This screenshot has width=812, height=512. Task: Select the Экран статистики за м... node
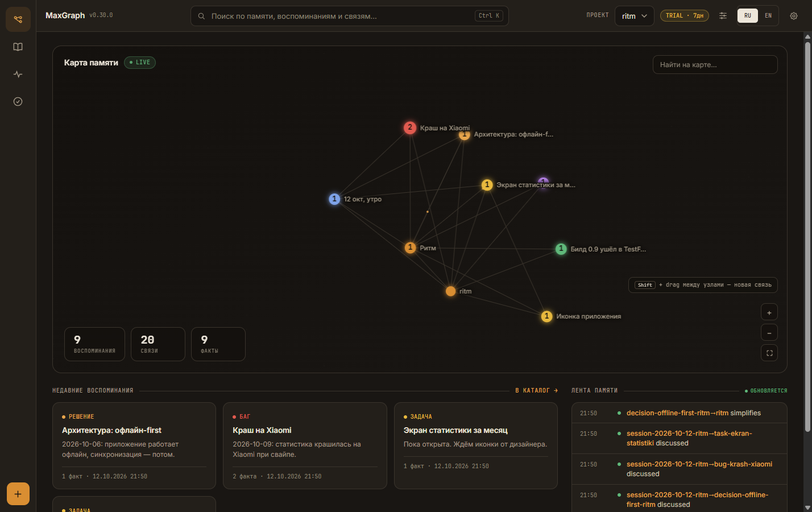[x=487, y=185]
